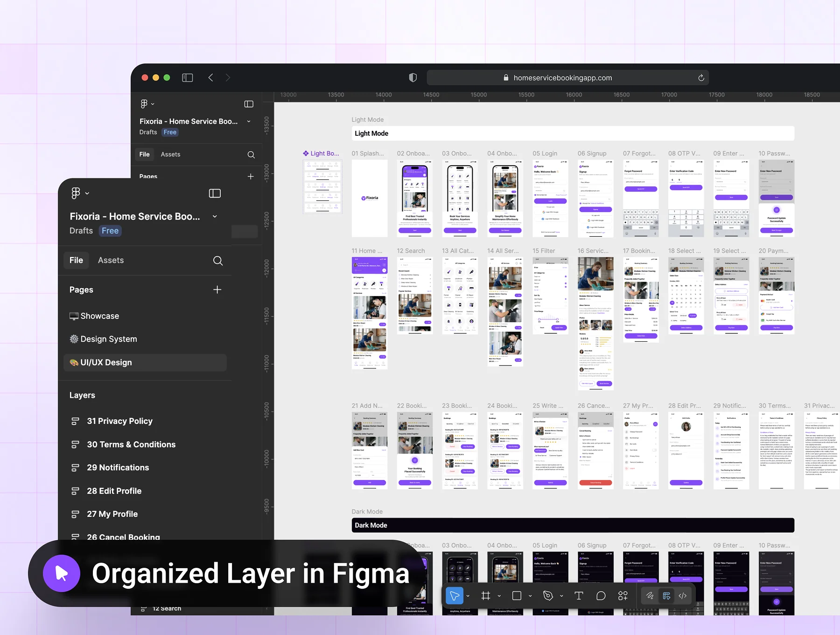Open main menu chevron in back window
This screenshot has height=635, width=840.
coord(153,104)
